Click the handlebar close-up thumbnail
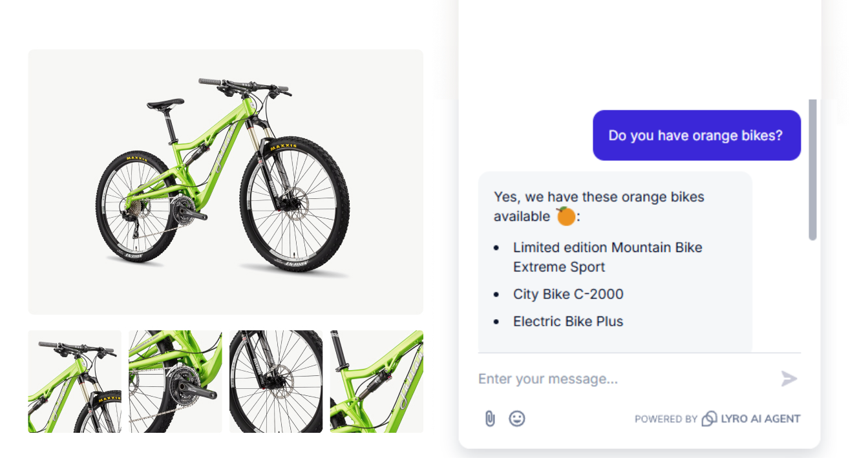The image size is (868, 458). point(74,381)
